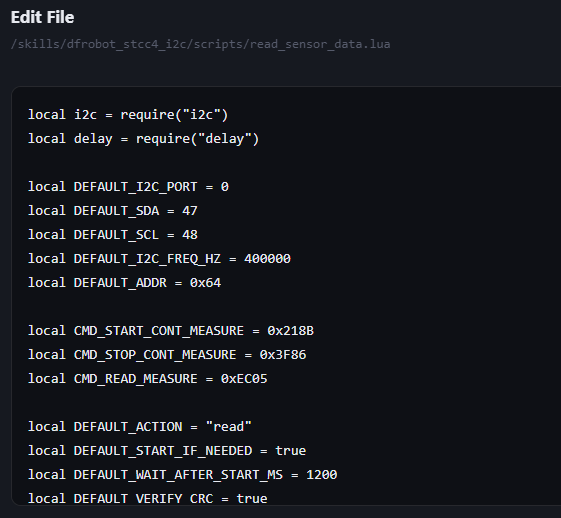561x518 pixels.
Task: Place cursor at DEFAULT_SDA value 47
Action: point(190,211)
